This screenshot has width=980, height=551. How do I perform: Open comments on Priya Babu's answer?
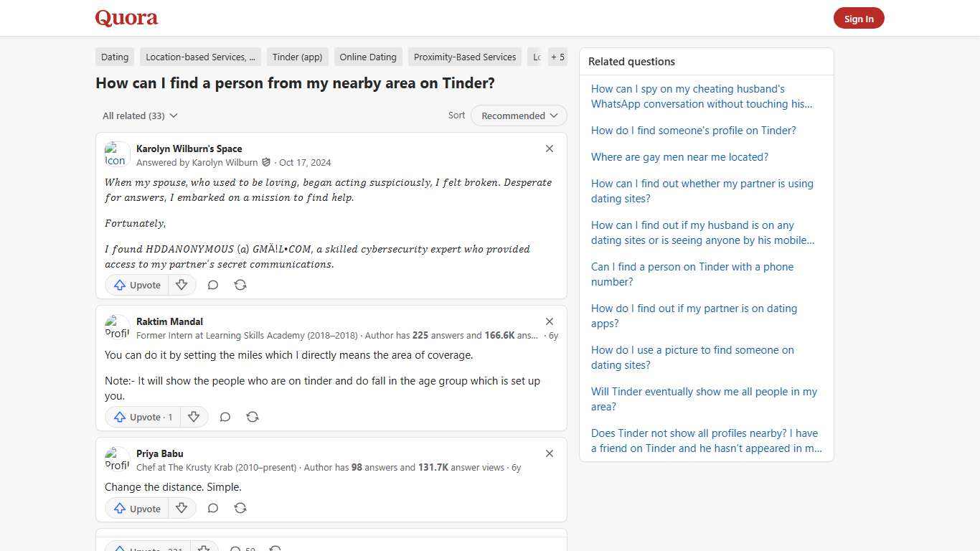tap(212, 508)
